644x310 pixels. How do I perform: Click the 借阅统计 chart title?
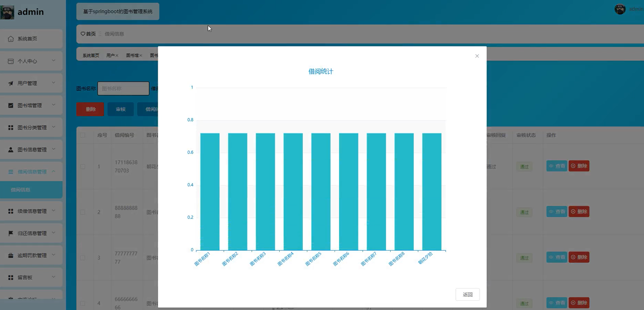pos(321,71)
